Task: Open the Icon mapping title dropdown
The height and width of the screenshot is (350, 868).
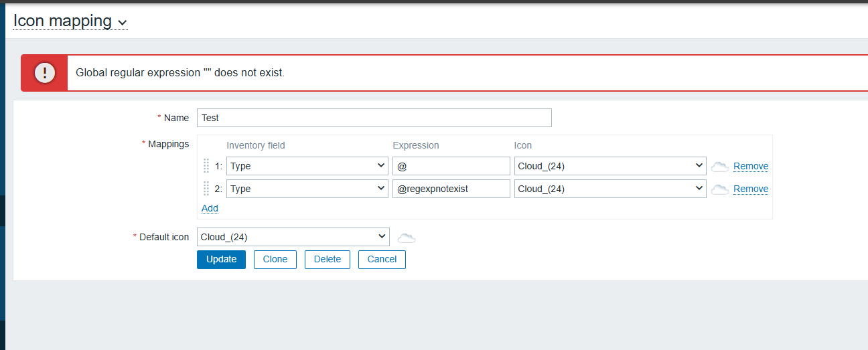Action: (70, 21)
